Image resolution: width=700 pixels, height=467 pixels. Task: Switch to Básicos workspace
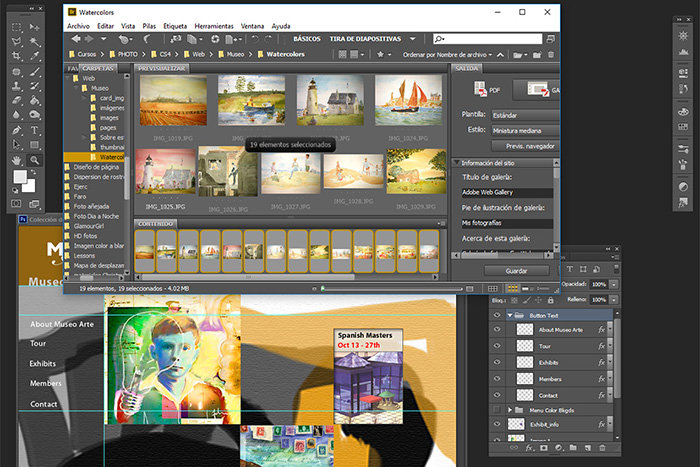[x=307, y=39]
